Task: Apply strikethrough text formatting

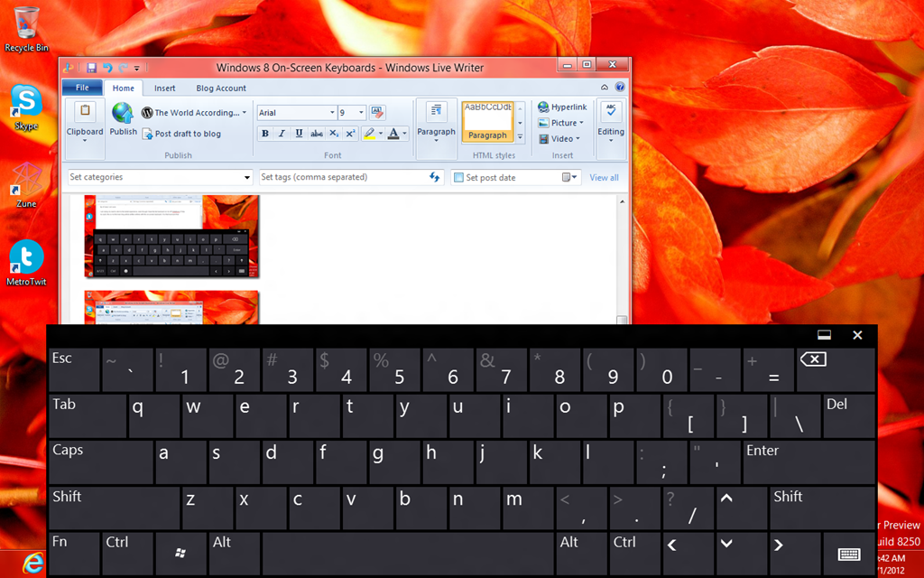Action: coord(317,134)
